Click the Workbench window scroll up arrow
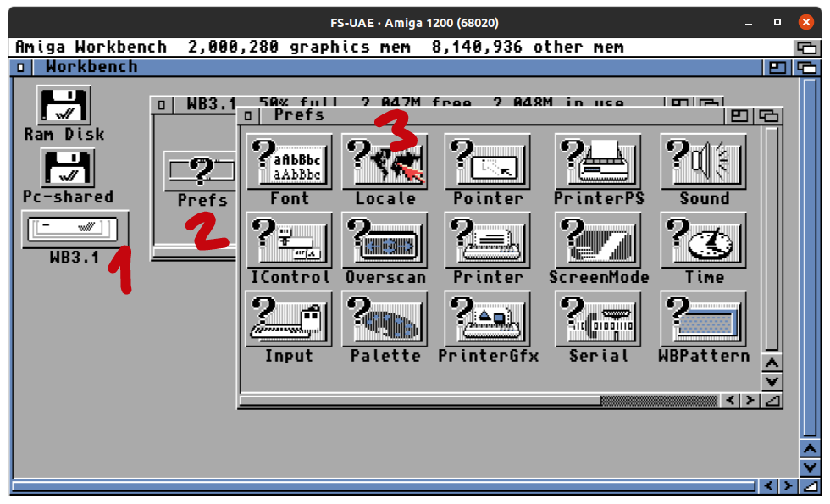This screenshot has height=504, width=830. (x=810, y=450)
